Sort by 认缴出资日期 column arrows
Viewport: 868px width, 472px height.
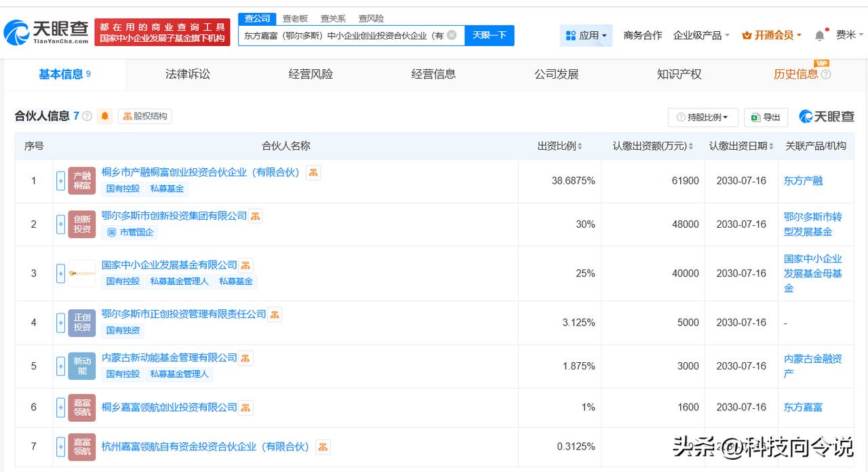pyautogui.click(x=771, y=146)
